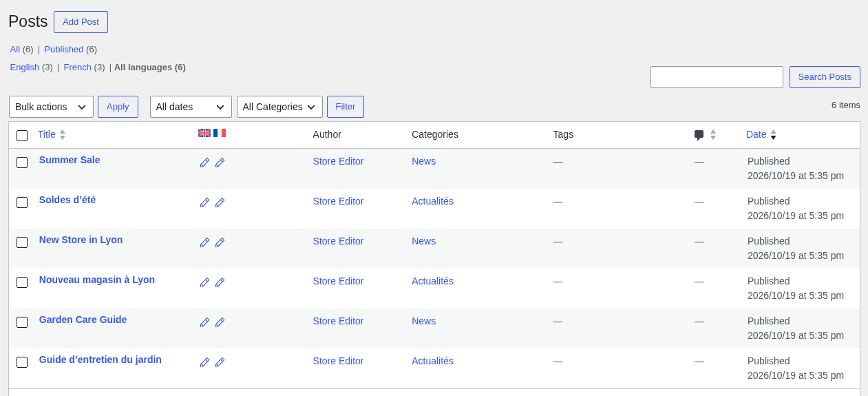Click the Tags column header
Viewport: 868px width, 396px height.
pos(563,134)
